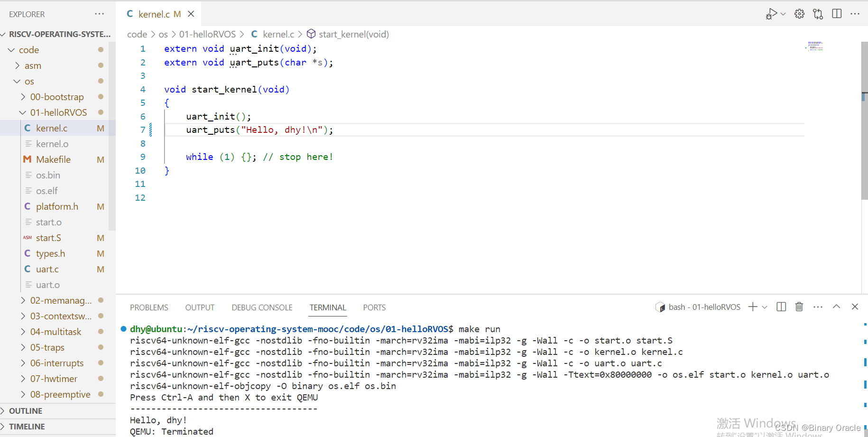Click 'code' in the breadcrumb path
Viewport: 868px width, 437px height.
pyautogui.click(x=137, y=34)
